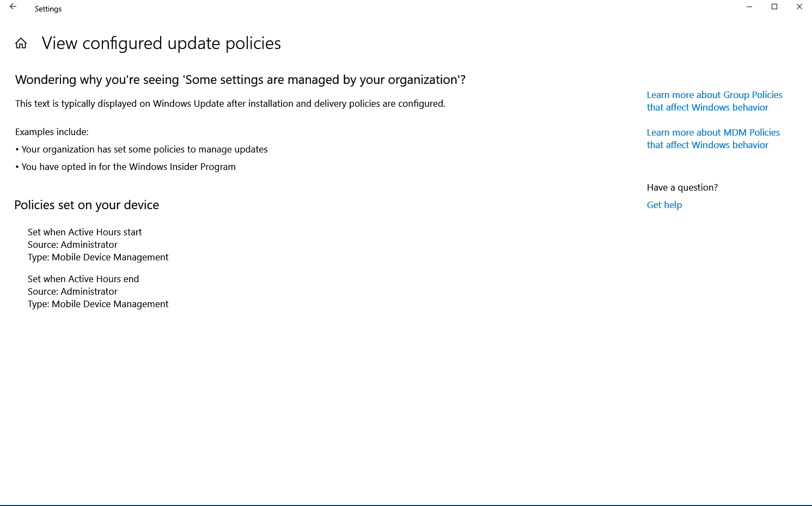Image resolution: width=812 pixels, height=506 pixels.
Task: Select the Windows Insider Program bullet point
Action: tap(126, 166)
